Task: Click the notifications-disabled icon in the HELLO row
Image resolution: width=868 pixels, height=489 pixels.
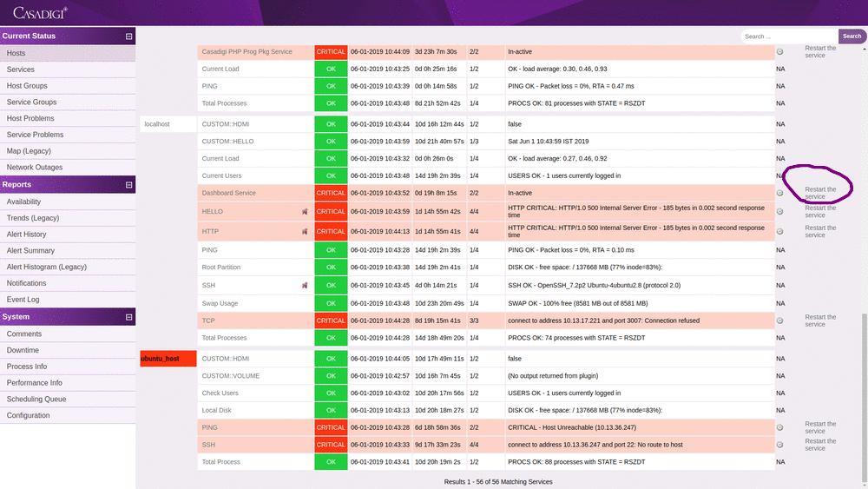Action: 305,211
